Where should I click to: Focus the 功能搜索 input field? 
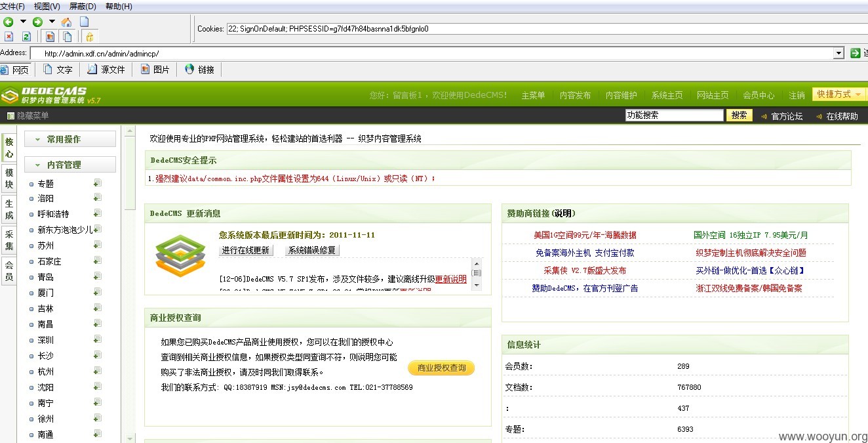click(x=674, y=115)
